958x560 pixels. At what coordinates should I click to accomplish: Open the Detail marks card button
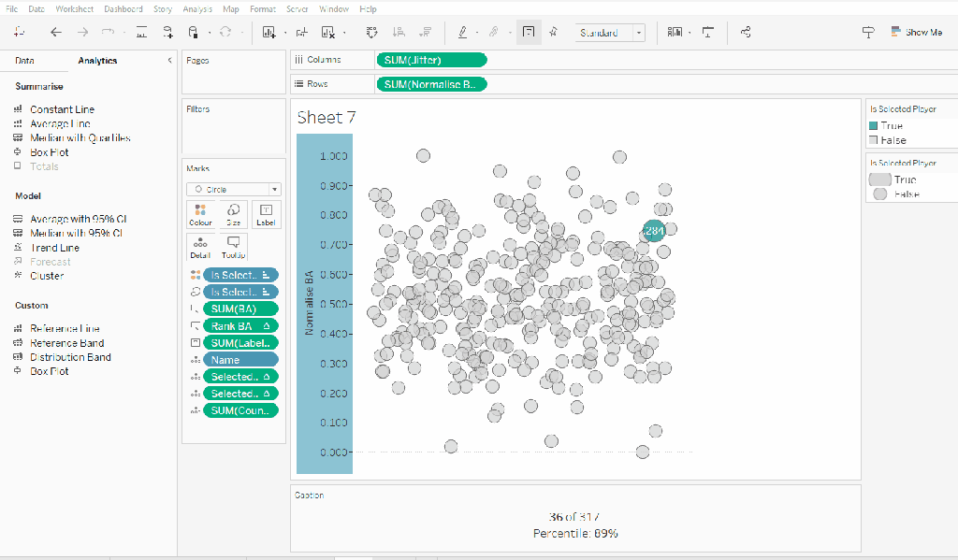(x=201, y=247)
